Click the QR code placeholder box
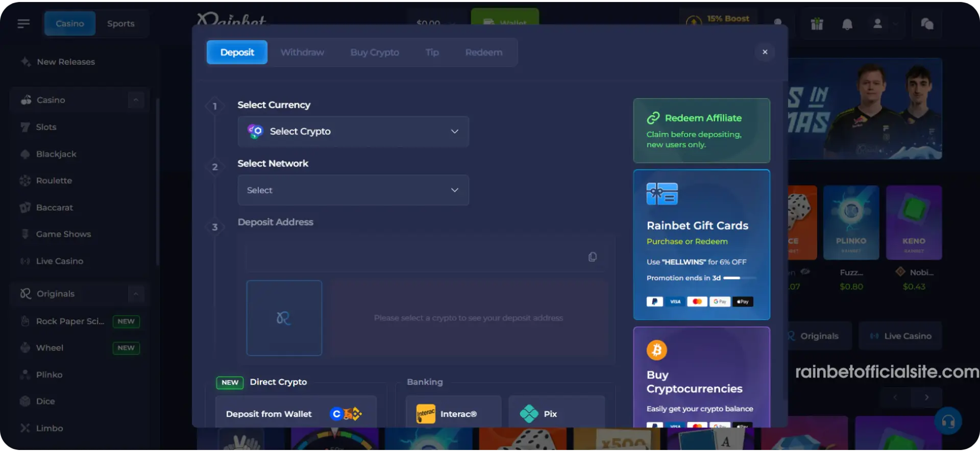Screen dimensions: 980x452 pyautogui.click(x=284, y=318)
